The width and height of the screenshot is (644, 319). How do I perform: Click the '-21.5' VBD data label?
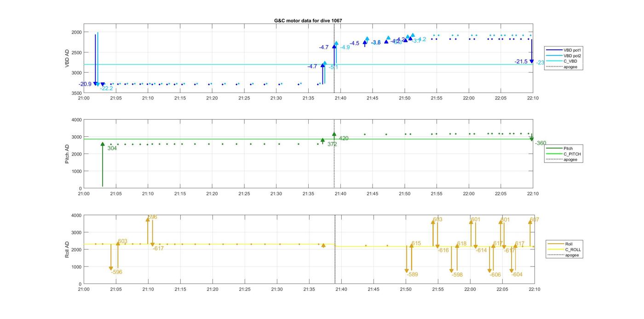(x=521, y=62)
